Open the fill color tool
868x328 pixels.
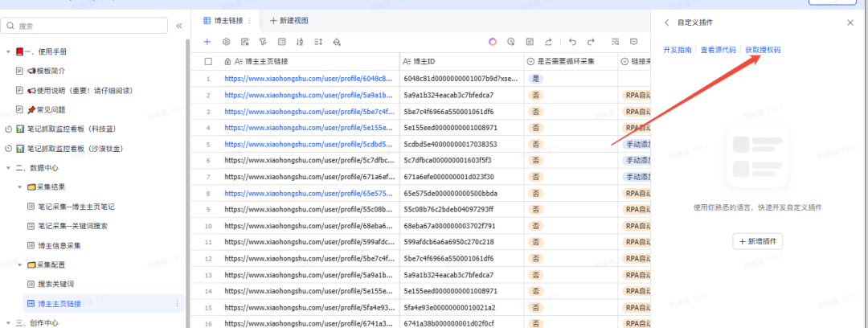(x=337, y=42)
